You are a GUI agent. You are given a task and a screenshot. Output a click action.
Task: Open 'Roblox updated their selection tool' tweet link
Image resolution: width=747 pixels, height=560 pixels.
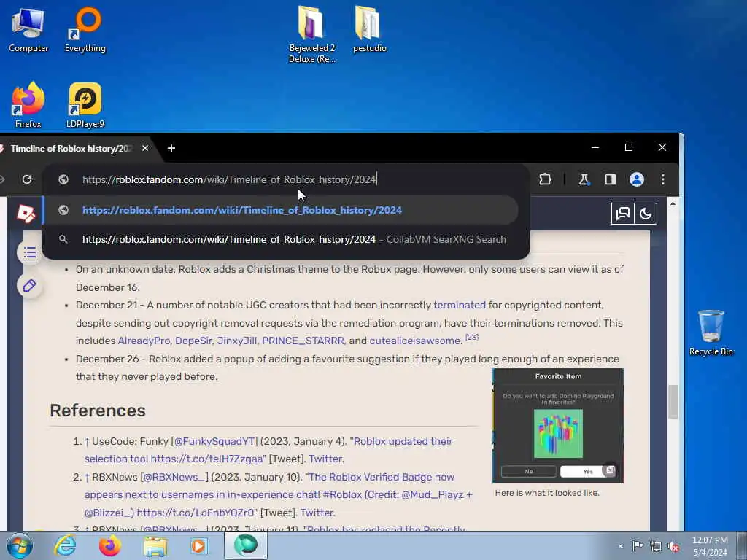click(x=268, y=450)
